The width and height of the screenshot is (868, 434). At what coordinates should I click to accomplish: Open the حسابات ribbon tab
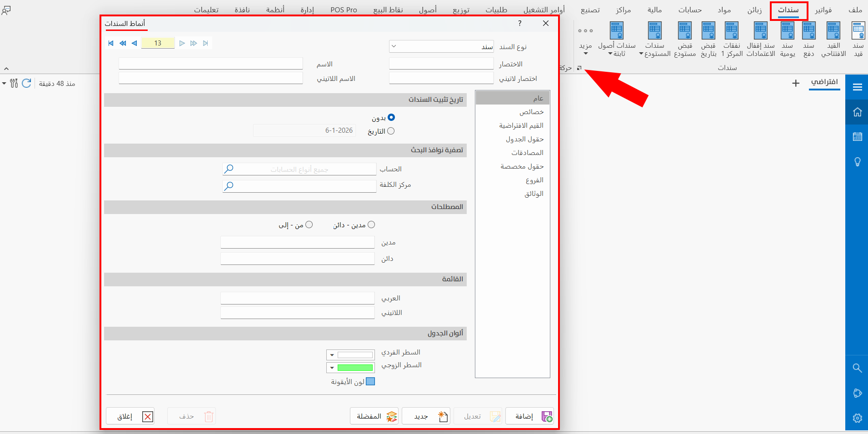click(690, 10)
